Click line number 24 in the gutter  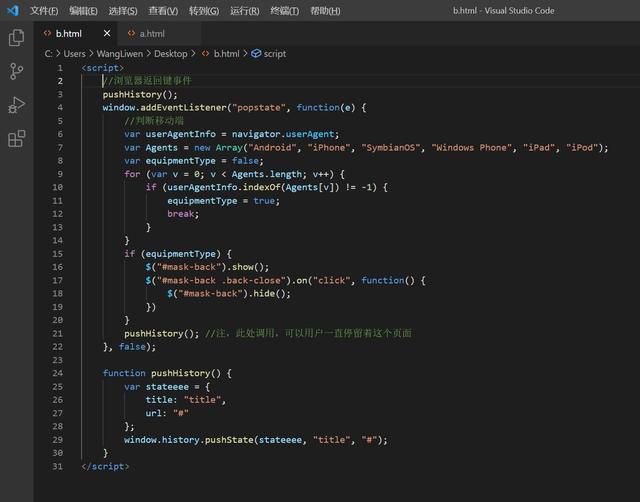click(x=58, y=373)
